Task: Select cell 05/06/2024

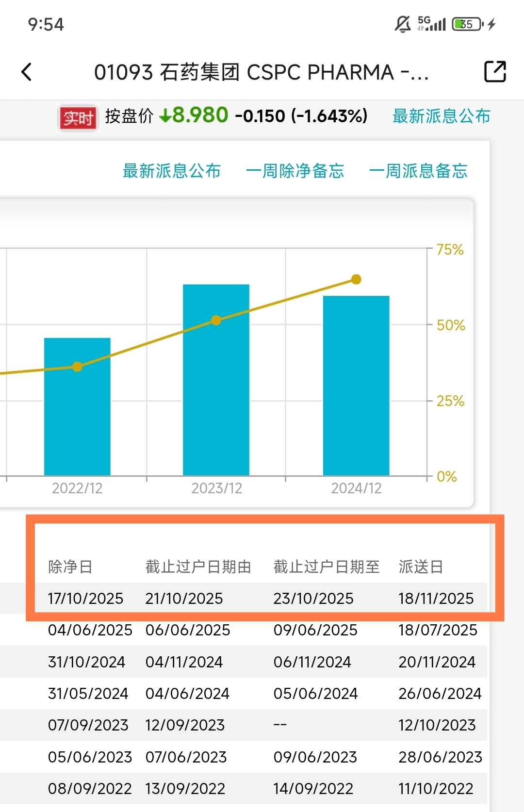Action: coord(315,694)
